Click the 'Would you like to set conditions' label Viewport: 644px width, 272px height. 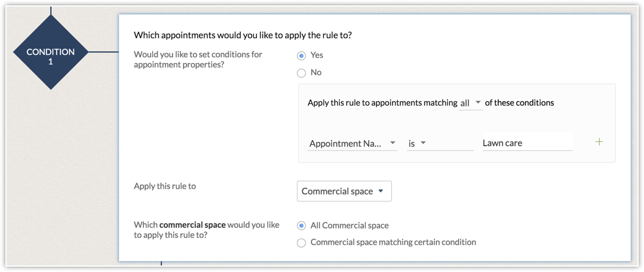click(x=198, y=60)
